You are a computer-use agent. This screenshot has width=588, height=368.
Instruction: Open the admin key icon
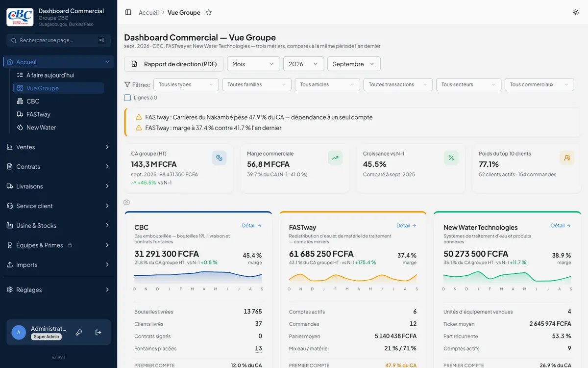pos(79,332)
